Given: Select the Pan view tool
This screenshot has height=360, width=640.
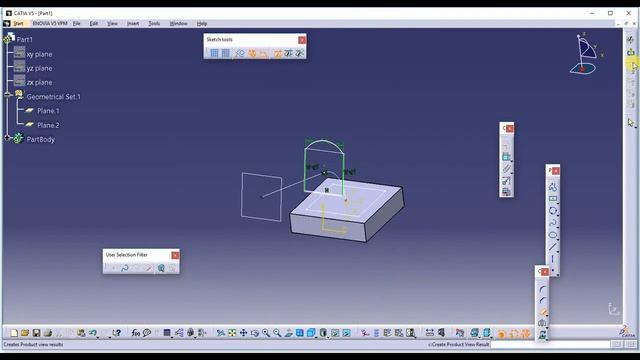Looking at the screenshot, I should pos(243,333).
